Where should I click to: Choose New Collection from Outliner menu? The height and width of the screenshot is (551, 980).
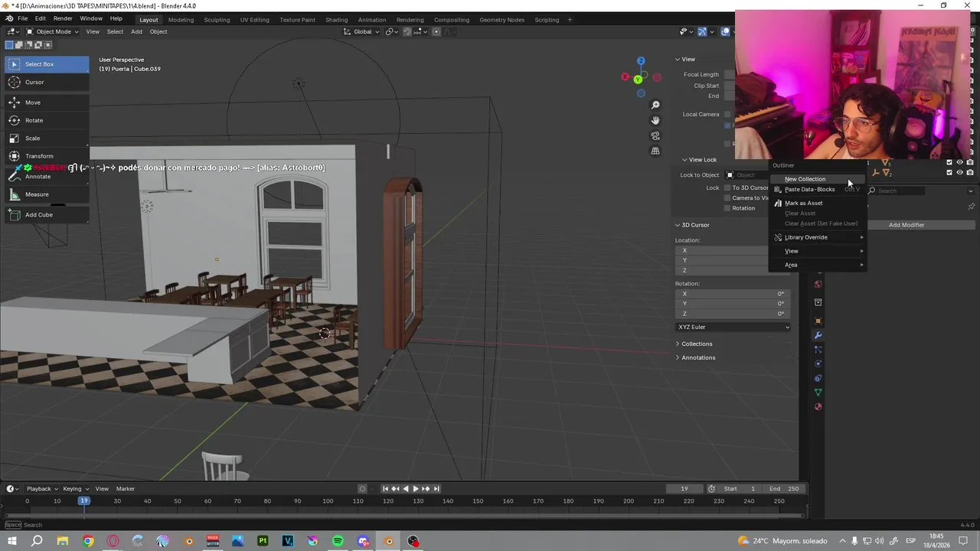[817, 179]
